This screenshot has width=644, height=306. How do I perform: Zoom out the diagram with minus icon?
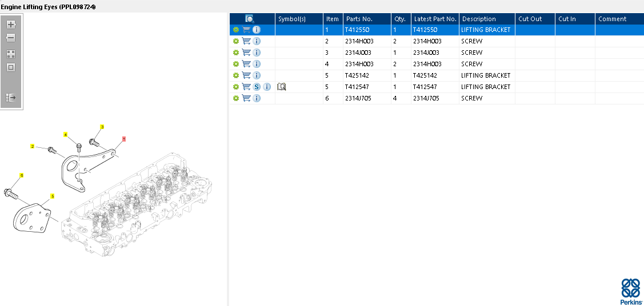(x=11, y=38)
